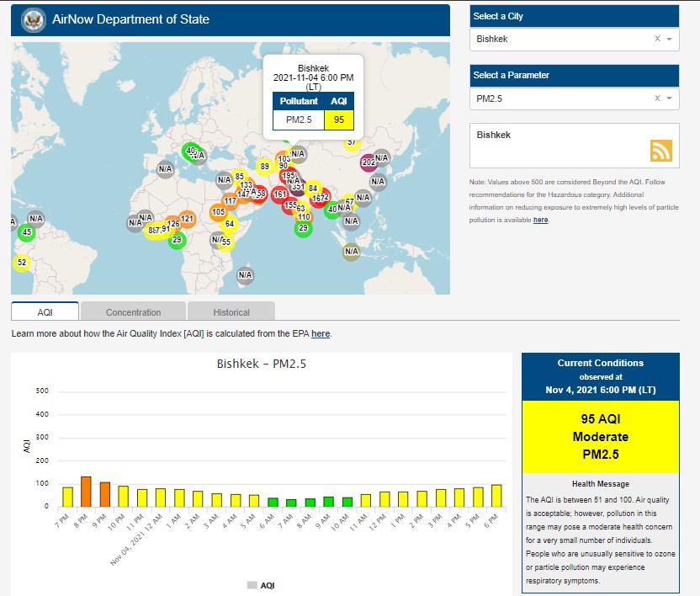Select the orange 105 AQI map marker

pos(218,212)
